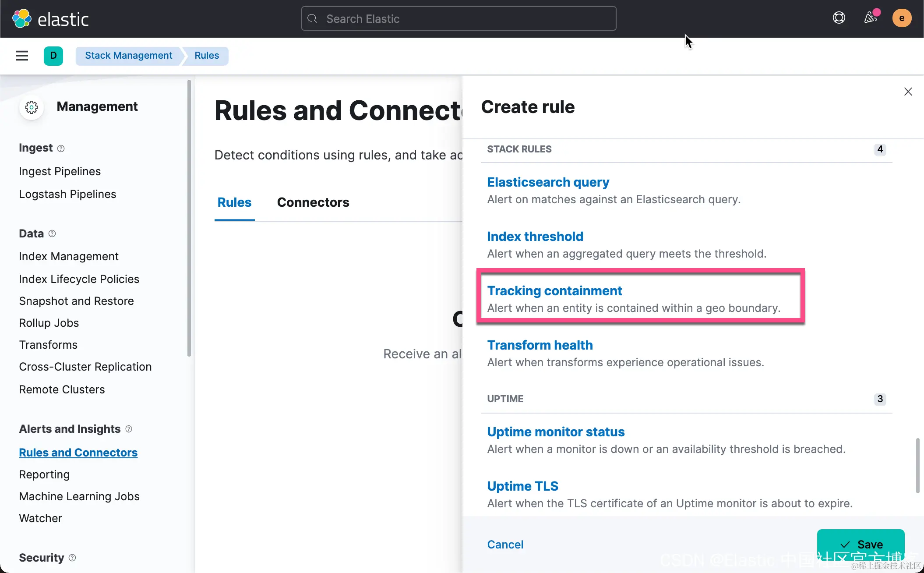Open Index Lifecycle Policies in sidebar

tap(79, 279)
